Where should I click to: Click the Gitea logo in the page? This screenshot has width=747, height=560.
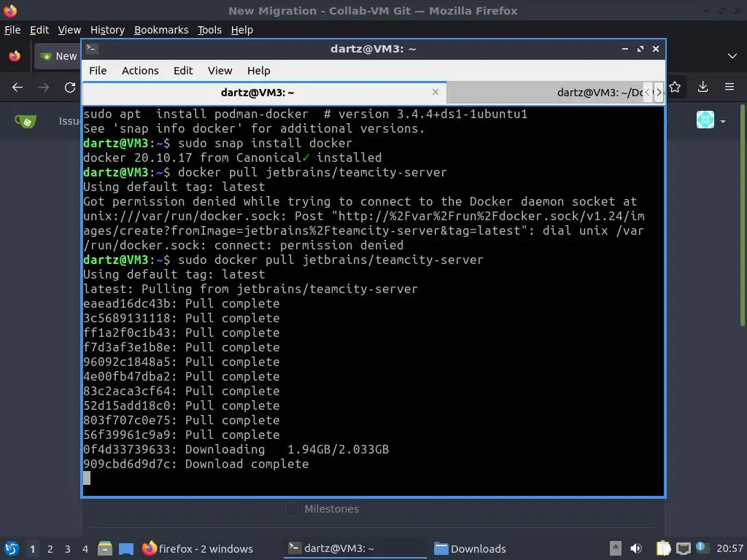tap(26, 122)
